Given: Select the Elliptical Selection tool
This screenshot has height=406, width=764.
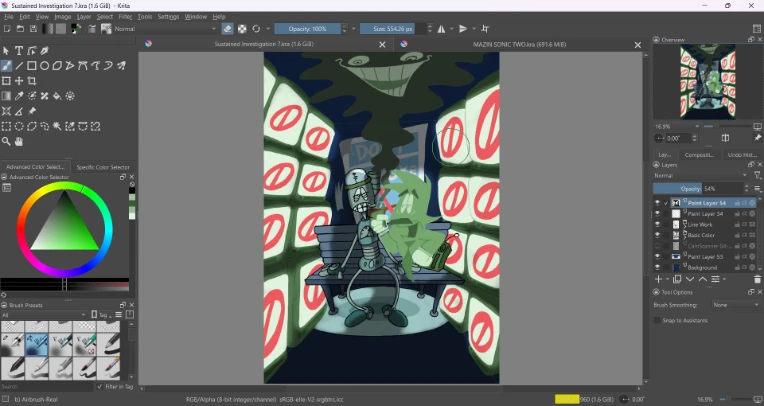Looking at the screenshot, I should pyautogui.click(x=19, y=126).
